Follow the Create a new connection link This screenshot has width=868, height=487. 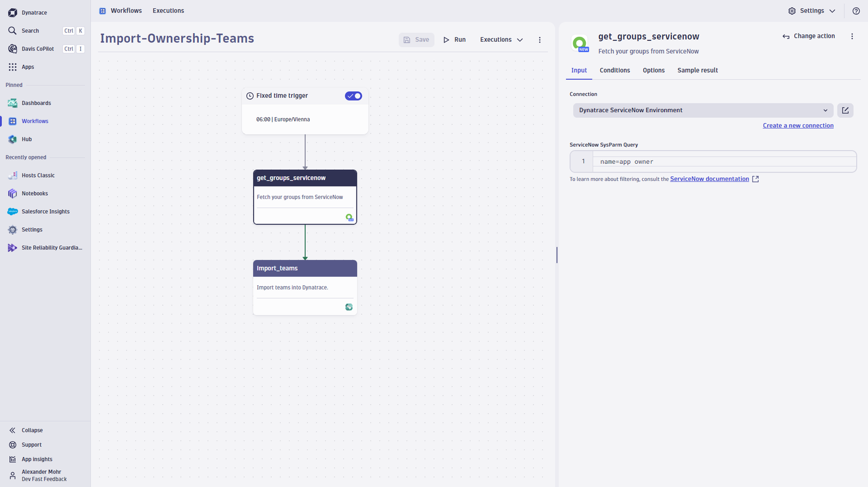pos(798,126)
